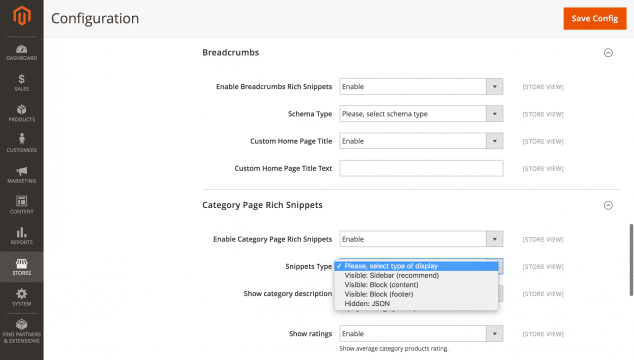
Task: Click the Magento logo icon
Action: pyautogui.click(x=22, y=16)
